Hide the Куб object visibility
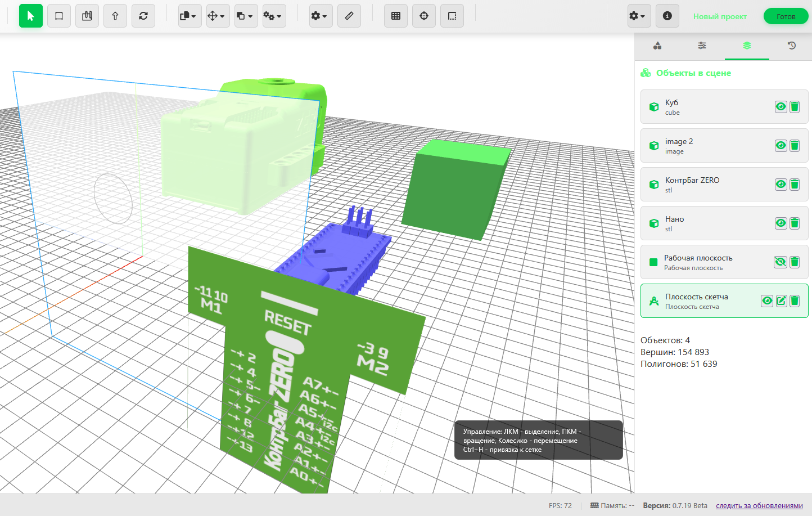 (x=781, y=107)
